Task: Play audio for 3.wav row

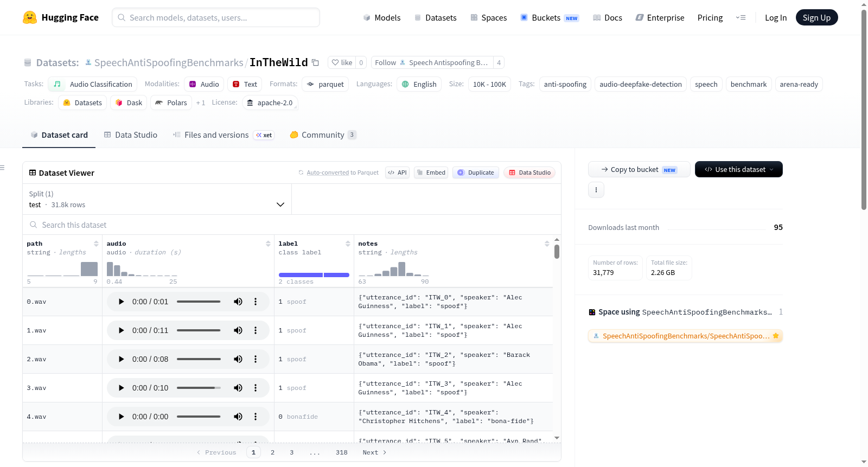Action: [122, 388]
